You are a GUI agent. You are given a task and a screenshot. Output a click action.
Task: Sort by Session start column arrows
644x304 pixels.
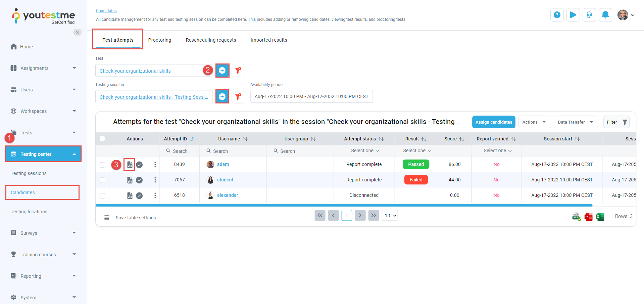(577, 139)
